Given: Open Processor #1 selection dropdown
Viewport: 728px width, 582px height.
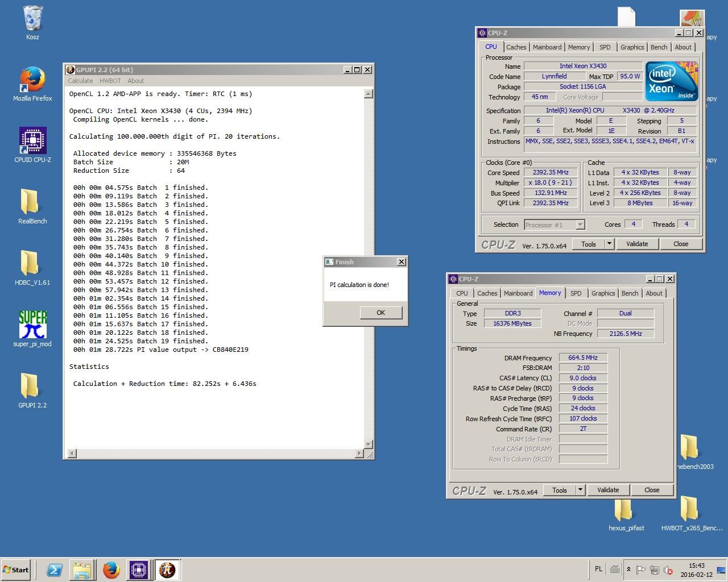Looking at the screenshot, I should 555,225.
